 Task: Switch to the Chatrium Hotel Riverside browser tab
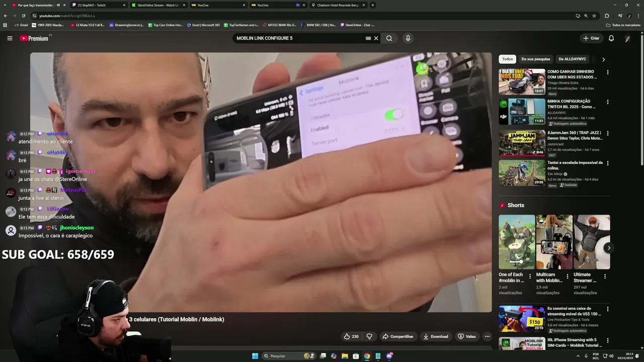pyautogui.click(x=338, y=5)
